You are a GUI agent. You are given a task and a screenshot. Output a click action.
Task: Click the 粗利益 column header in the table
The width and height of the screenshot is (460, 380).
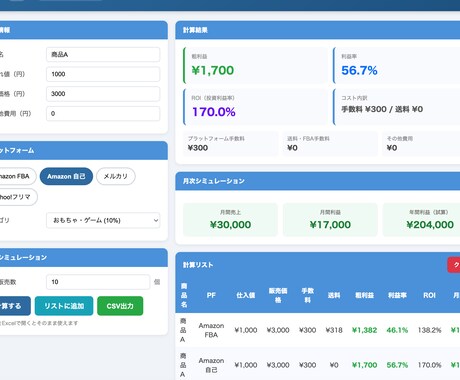click(364, 295)
